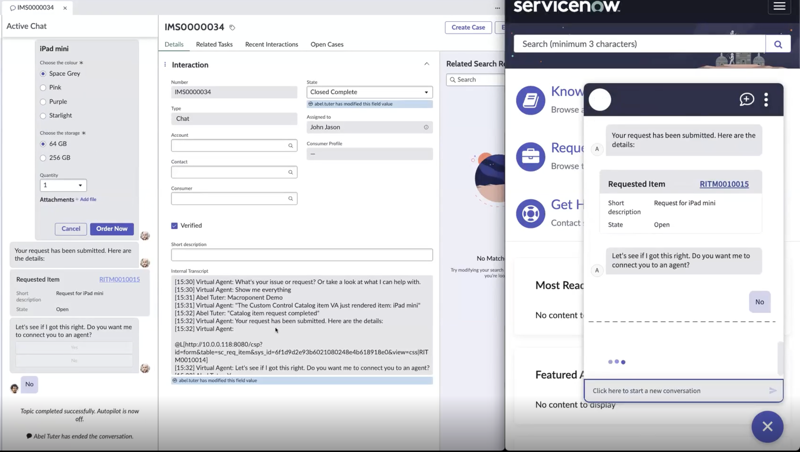The height and width of the screenshot is (452, 800).
Task: Click the Create Case button
Action: click(468, 28)
